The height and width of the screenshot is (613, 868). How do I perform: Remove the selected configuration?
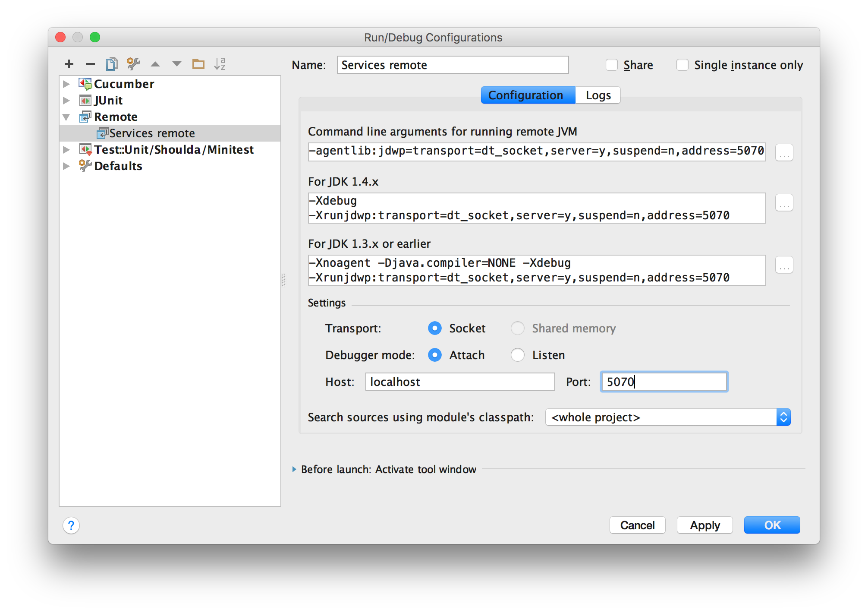[90, 63]
